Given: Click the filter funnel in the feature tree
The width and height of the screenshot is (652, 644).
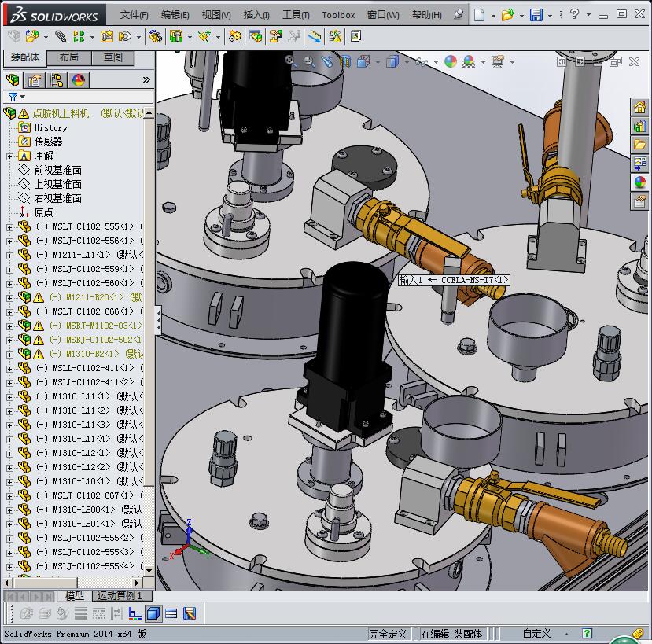Looking at the screenshot, I should click(13, 97).
